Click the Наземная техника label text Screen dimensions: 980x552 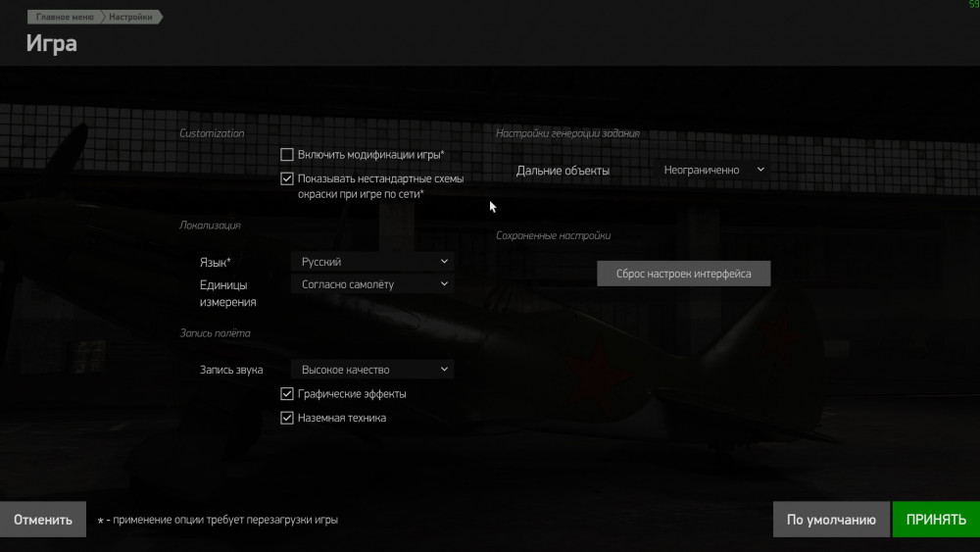[342, 418]
